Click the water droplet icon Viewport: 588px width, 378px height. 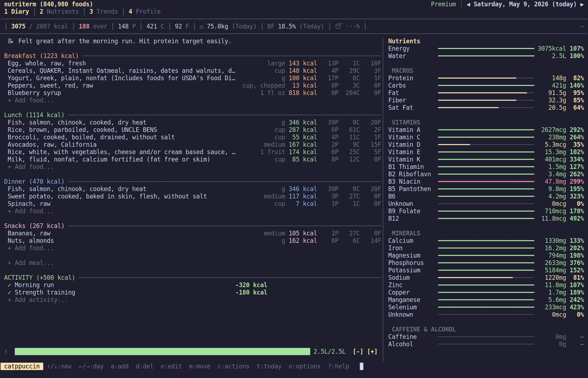[6, 352]
